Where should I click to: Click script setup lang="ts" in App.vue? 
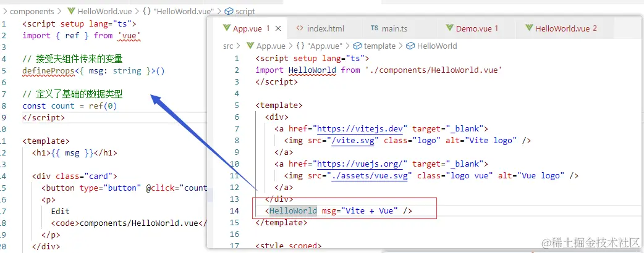click(x=312, y=58)
